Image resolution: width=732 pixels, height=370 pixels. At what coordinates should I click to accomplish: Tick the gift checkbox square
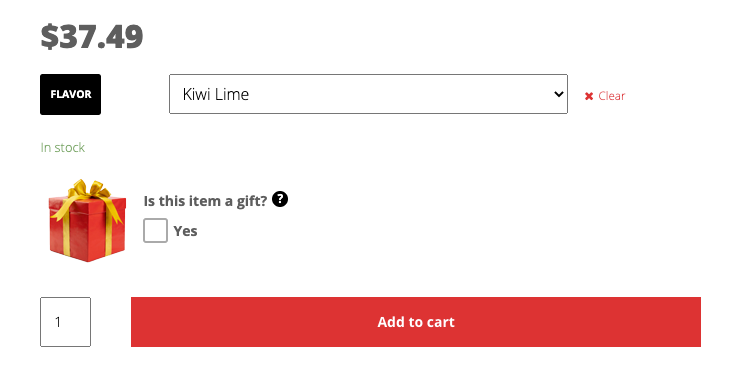[155, 230]
